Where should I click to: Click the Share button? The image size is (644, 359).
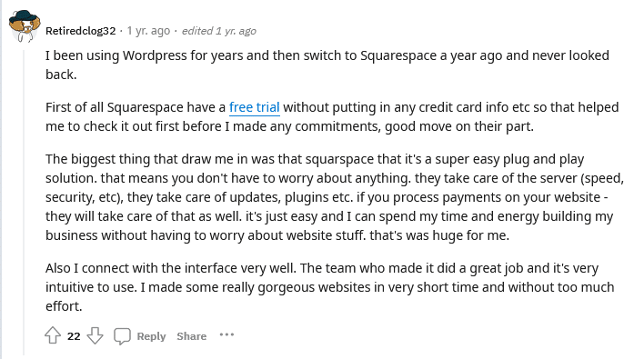tap(191, 336)
